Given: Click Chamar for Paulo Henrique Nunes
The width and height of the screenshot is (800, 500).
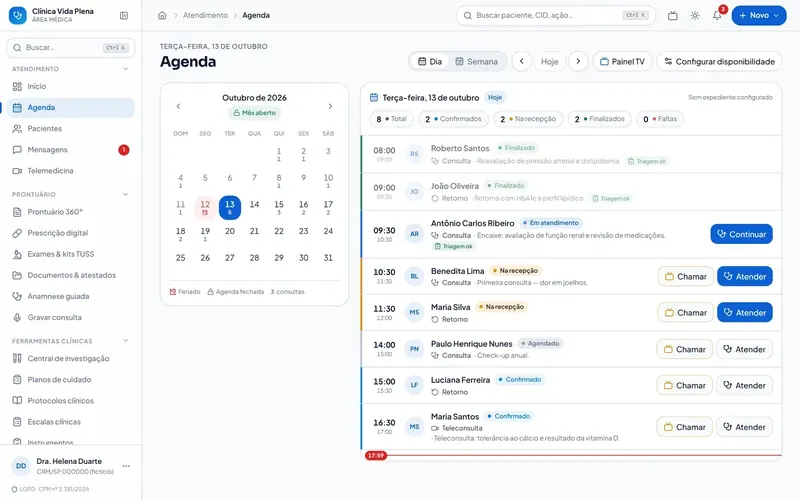Looking at the screenshot, I should pyautogui.click(x=685, y=349).
